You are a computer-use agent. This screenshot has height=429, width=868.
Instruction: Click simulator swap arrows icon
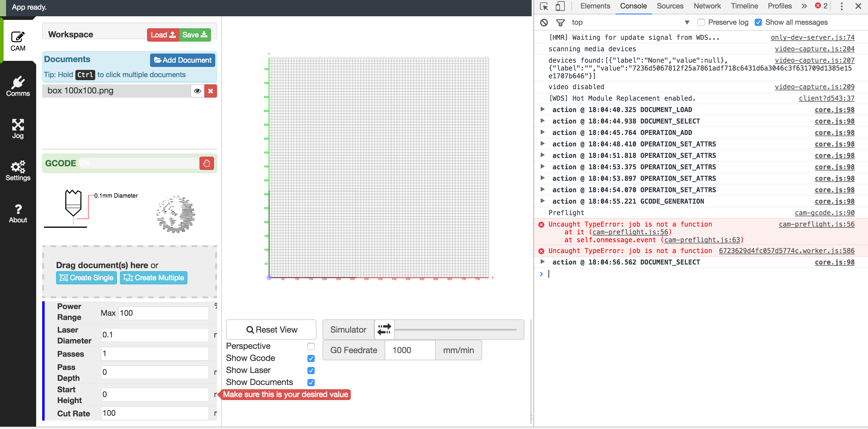(x=384, y=329)
